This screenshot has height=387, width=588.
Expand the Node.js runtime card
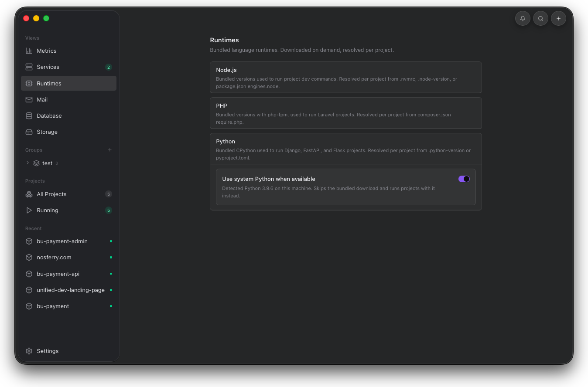click(346, 77)
